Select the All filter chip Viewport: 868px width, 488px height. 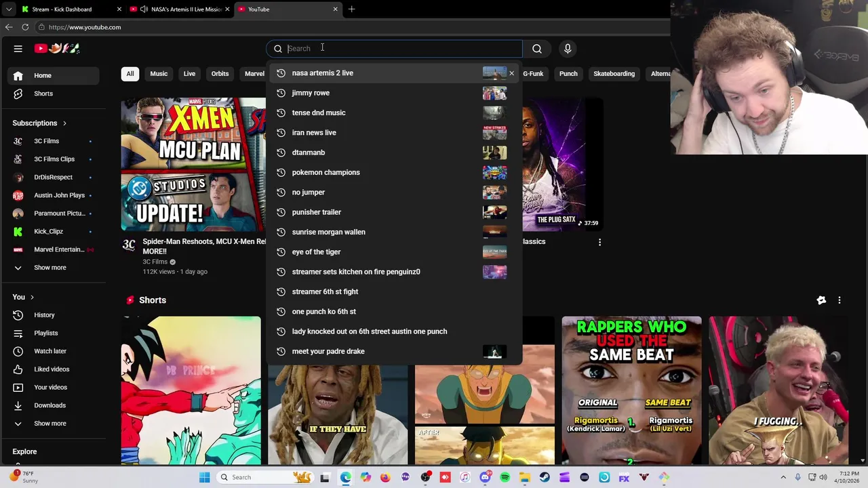(x=130, y=74)
